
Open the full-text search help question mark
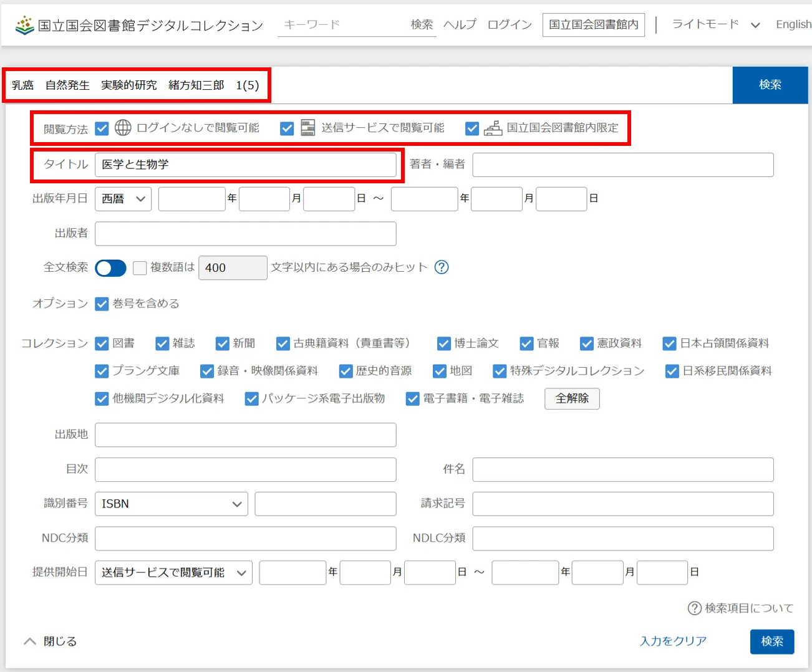[442, 267]
